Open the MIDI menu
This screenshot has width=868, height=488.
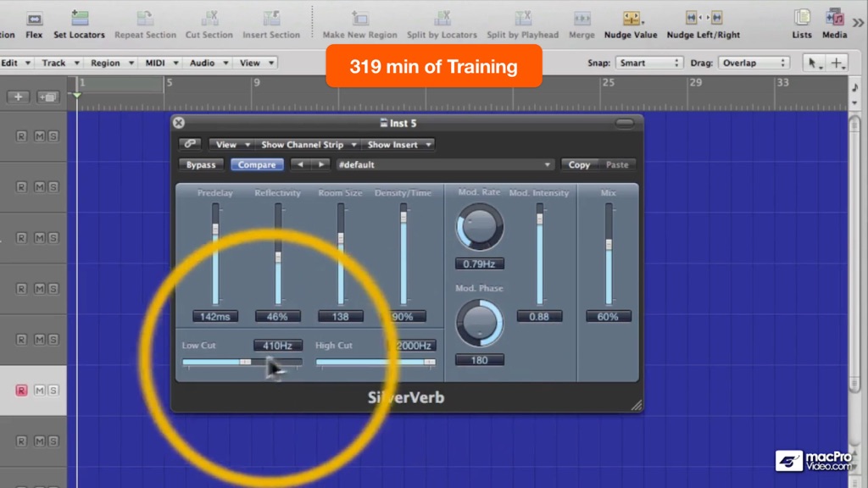(x=161, y=63)
